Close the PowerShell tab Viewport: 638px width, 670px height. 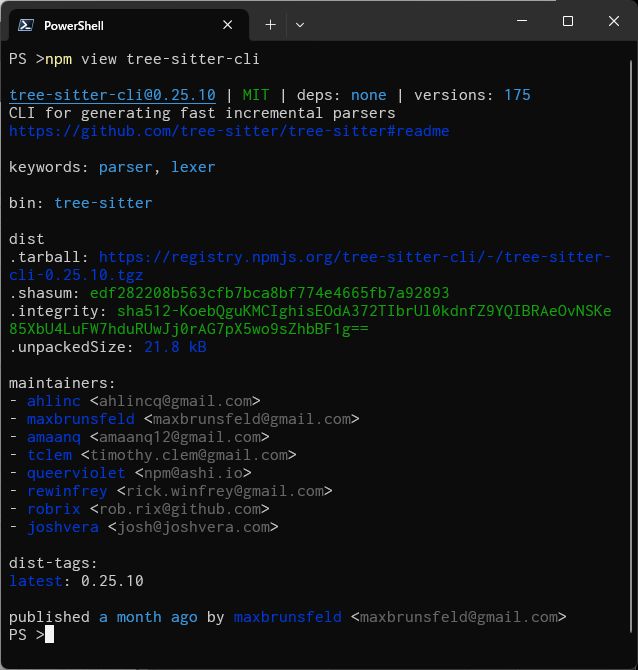point(229,25)
